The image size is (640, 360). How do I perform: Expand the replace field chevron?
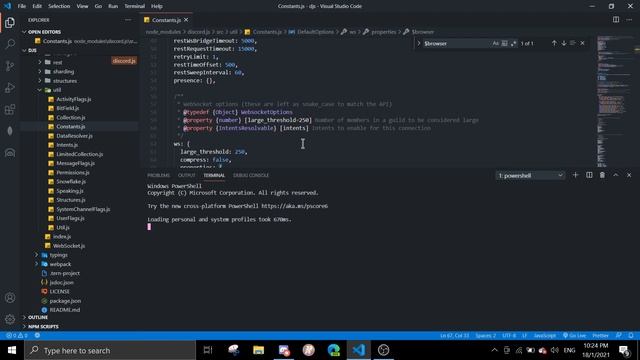point(418,43)
